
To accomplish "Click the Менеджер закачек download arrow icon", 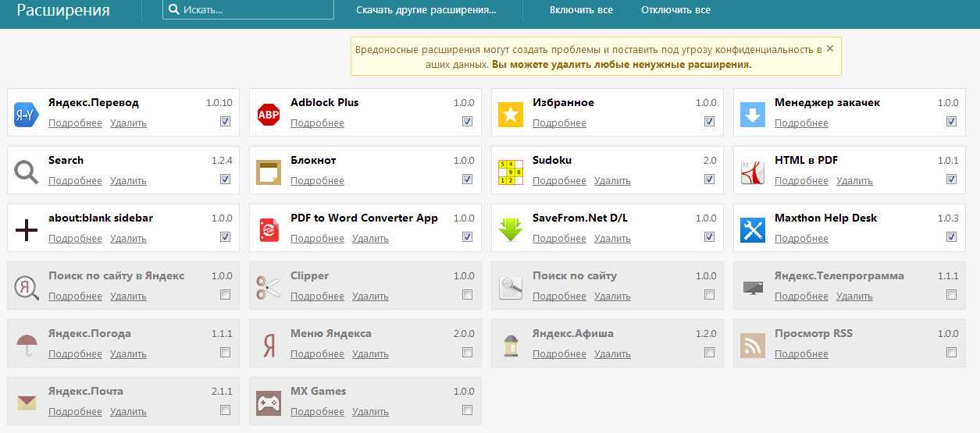I will pos(753,115).
